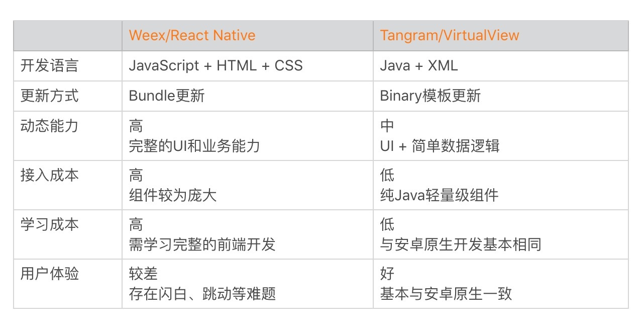Image resolution: width=644 pixels, height=329 pixels.
Task: Click the Weex/React Native column header
Action: tap(192, 35)
